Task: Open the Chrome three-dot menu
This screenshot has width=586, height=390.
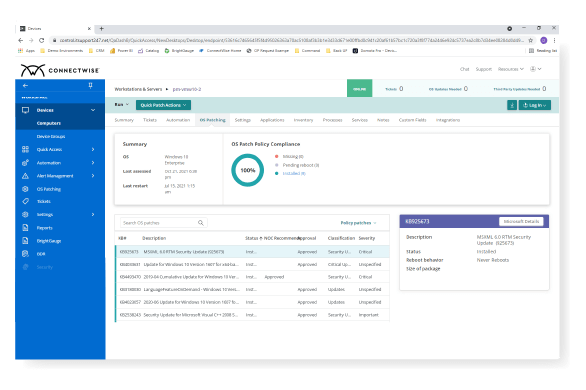Action: point(554,40)
